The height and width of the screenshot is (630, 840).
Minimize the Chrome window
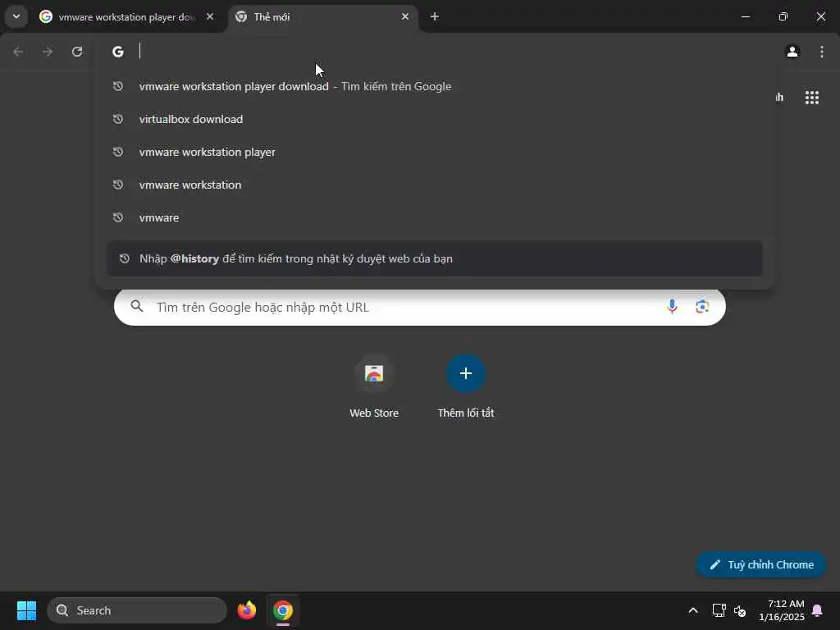click(745, 16)
